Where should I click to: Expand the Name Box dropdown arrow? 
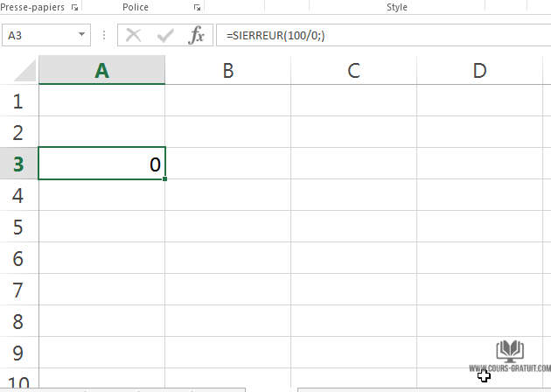tap(82, 36)
